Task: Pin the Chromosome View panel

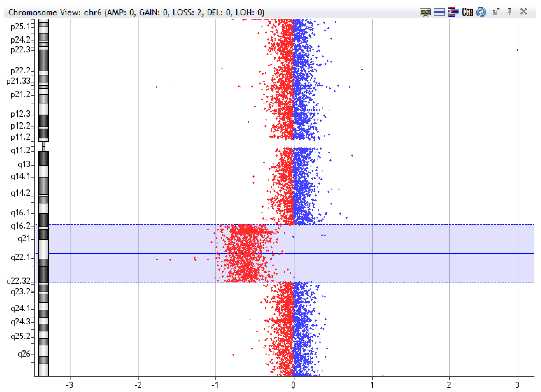Action: 509,11
